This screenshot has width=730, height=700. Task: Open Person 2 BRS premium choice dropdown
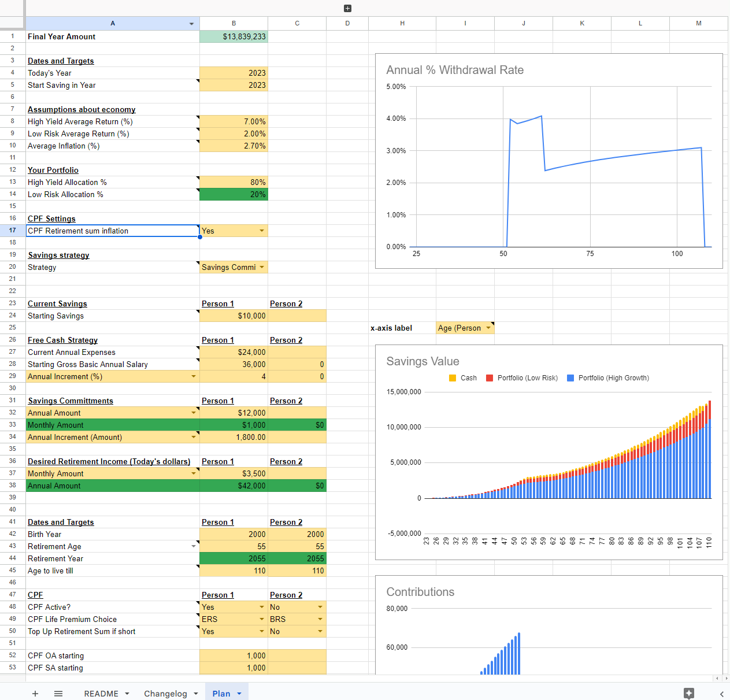pos(320,619)
